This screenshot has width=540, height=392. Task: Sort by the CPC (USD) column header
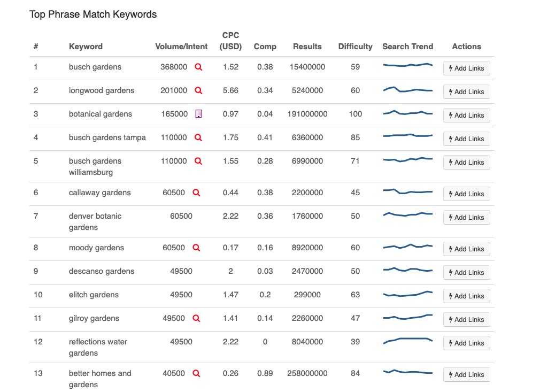(231, 41)
